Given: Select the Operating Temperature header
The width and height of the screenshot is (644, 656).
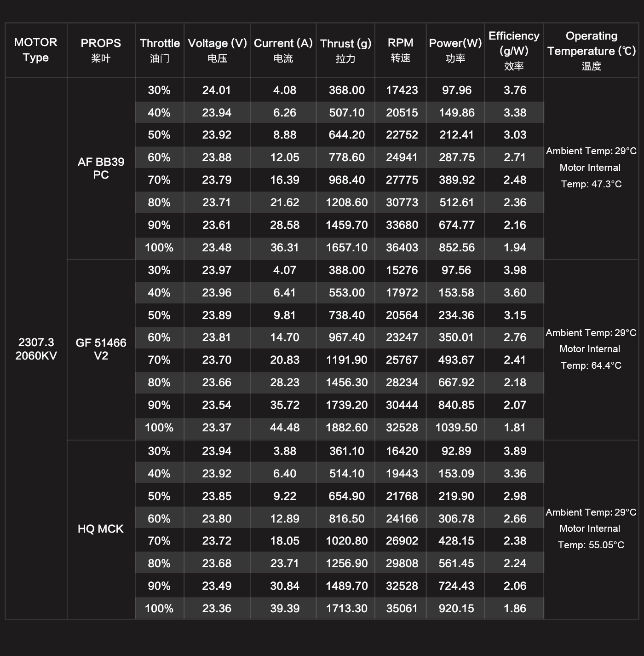Looking at the screenshot, I should click(591, 51).
